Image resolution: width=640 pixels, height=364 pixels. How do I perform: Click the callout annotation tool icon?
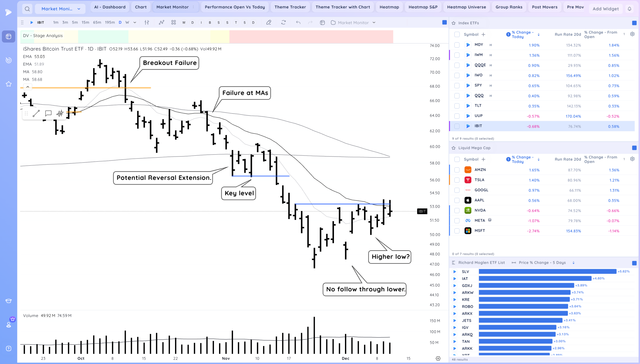coord(48,113)
